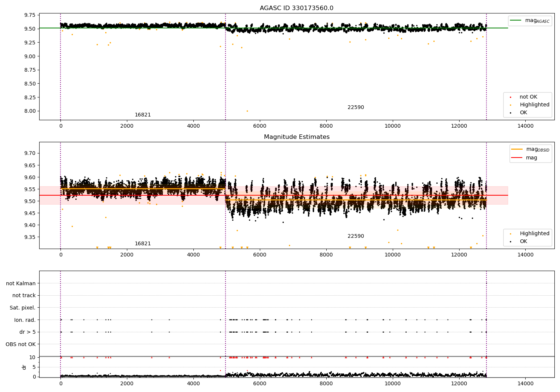Click the '6000' x-tick under the top plot
The height and width of the screenshot is (392, 560).
pyautogui.click(x=260, y=126)
